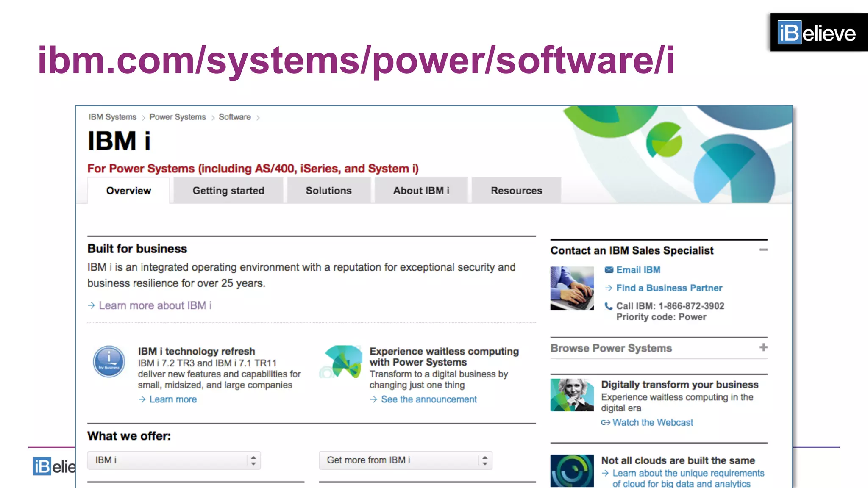Click the Built for business heading

tap(137, 249)
